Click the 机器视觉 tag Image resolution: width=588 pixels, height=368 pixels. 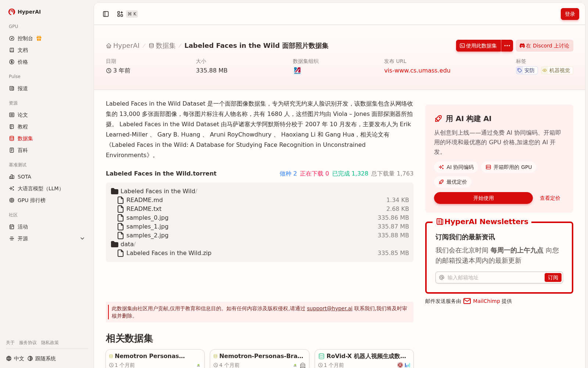pos(557,70)
